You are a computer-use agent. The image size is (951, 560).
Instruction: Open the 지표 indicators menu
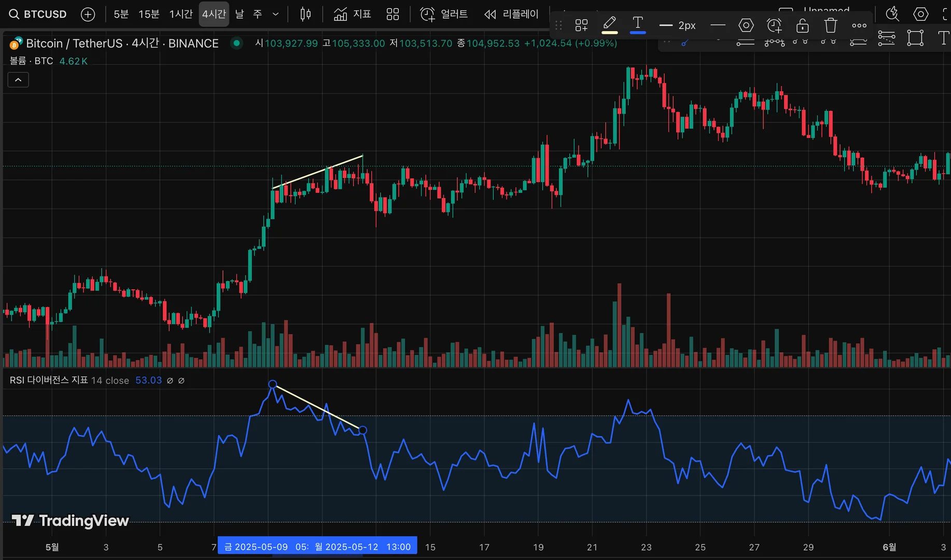(x=353, y=15)
